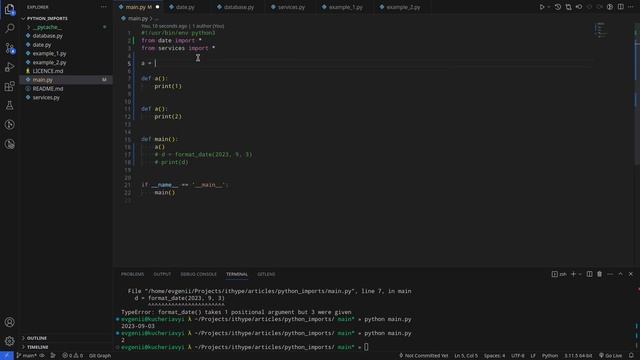Image resolution: width=640 pixels, height=360 pixels.
Task: Click the Run Python File play button
Action: tap(542, 7)
